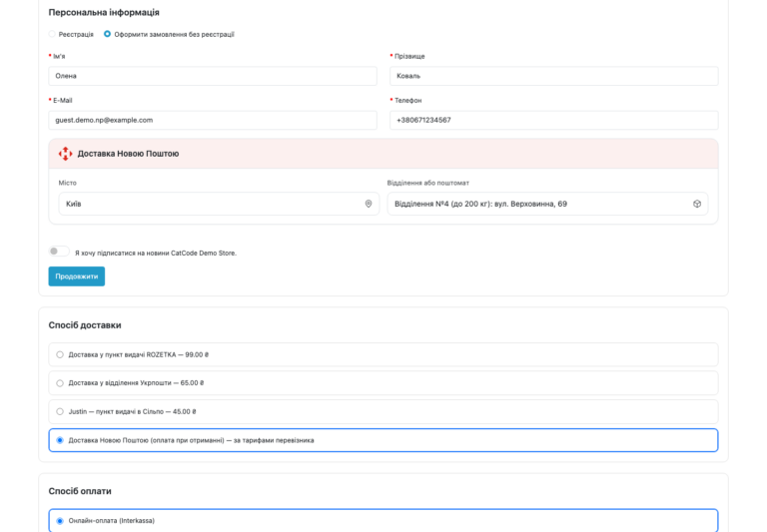Click the location pin icon in Місто field
The image size is (767, 532).
point(369,204)
